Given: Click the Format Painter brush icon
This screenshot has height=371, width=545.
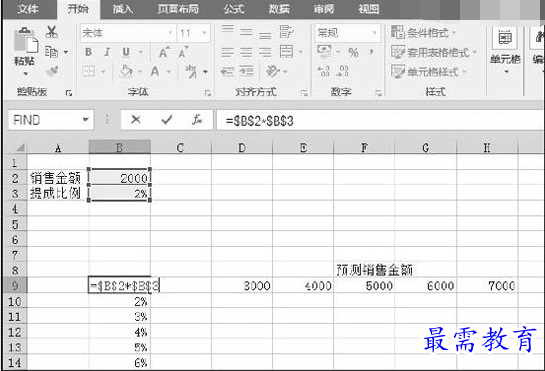Looking at the screenshot, I should [x=52, y=71].
